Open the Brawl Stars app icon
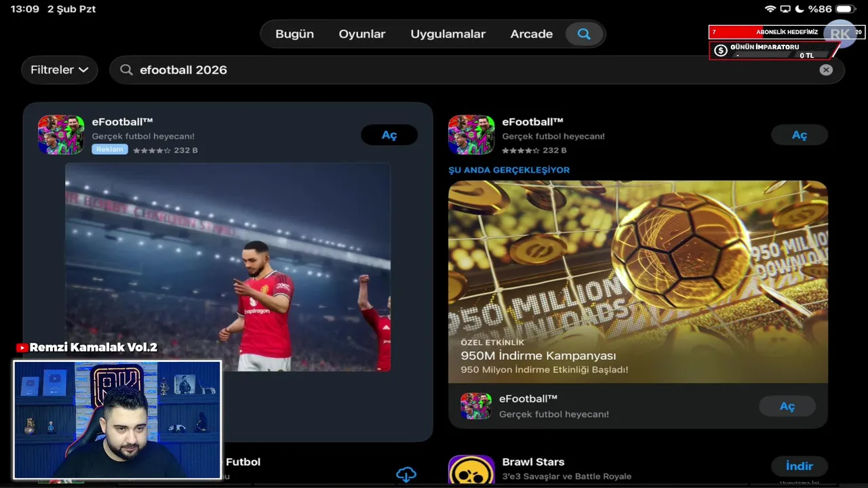This screenshot has width=868, height=488. (471, 471)
